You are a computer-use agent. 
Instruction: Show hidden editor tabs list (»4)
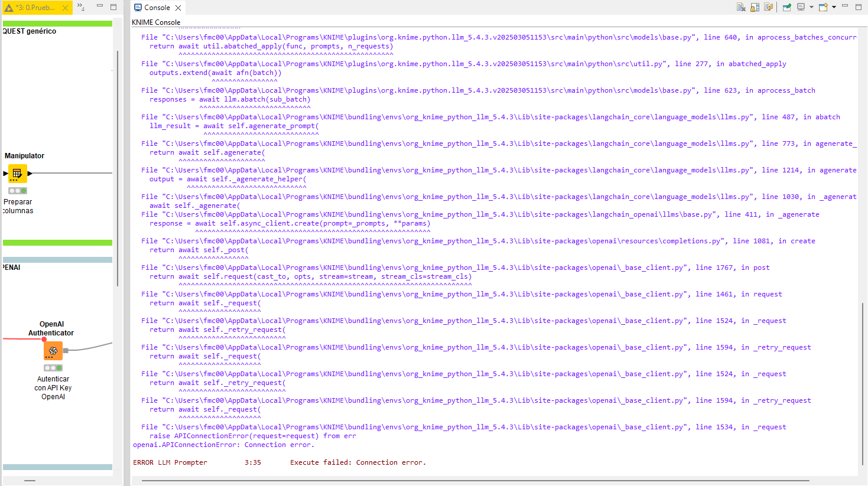(x=81, y=7)
